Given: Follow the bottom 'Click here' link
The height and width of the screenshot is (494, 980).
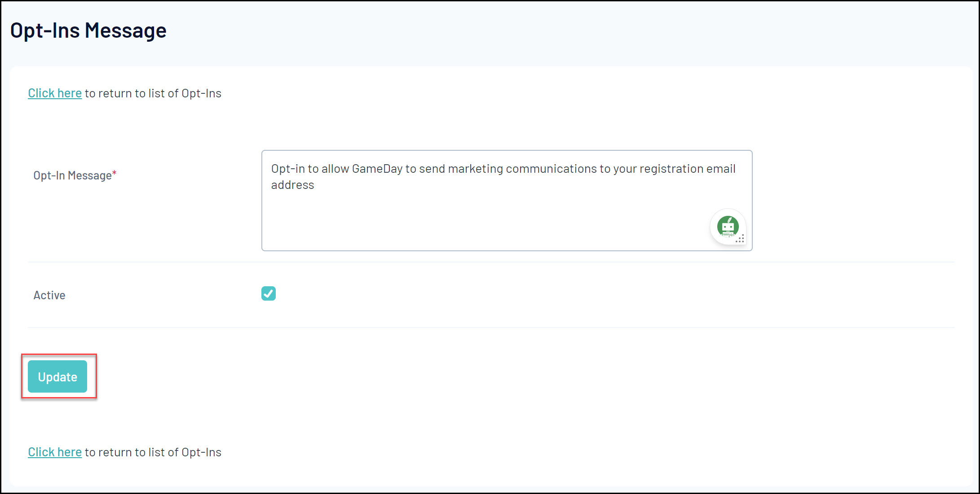Looking at the screenshot, I should tap(55, 452).
